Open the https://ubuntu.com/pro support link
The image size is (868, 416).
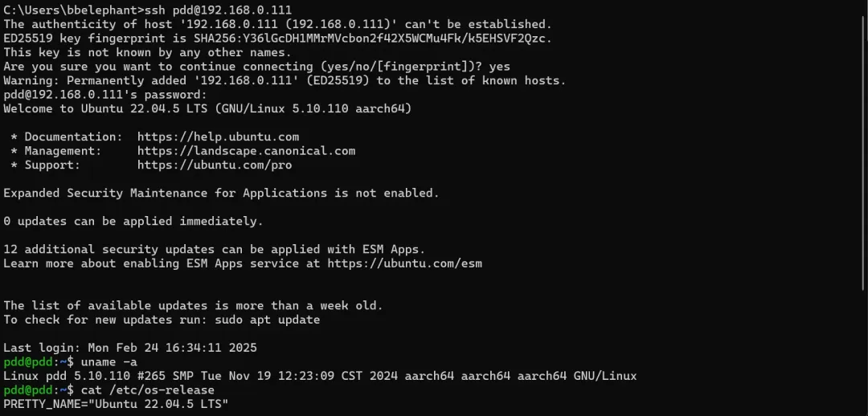click(215, 165)
